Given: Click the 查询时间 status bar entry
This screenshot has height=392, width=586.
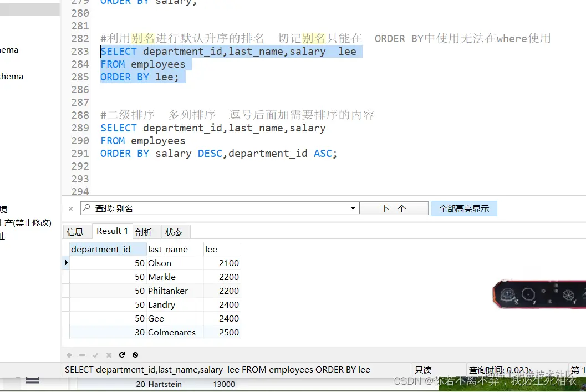Looking at the screenshot, I should coord(501,370).
